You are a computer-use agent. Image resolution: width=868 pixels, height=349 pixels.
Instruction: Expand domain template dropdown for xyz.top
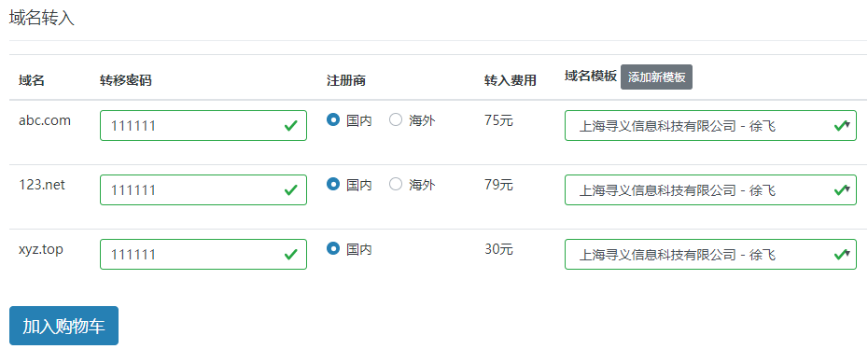tap(711, 255)
